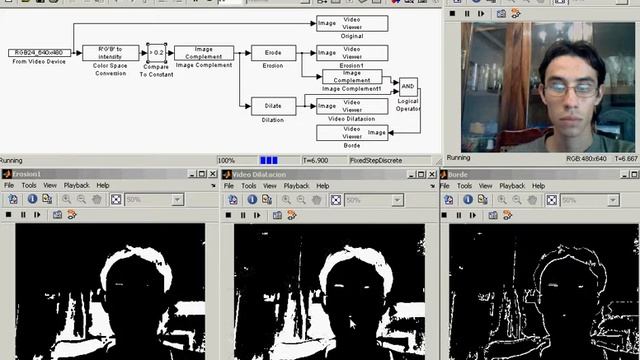This screenshot has height=360, width=640.
Task: Step forward in Original video viewer
Action: [481, 13]
